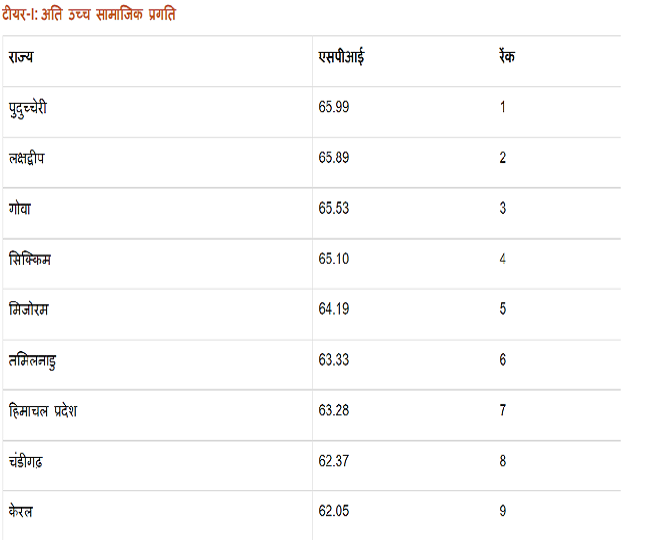Click the 'राज्य' column header
650x540 pixels.
point(21,57)
